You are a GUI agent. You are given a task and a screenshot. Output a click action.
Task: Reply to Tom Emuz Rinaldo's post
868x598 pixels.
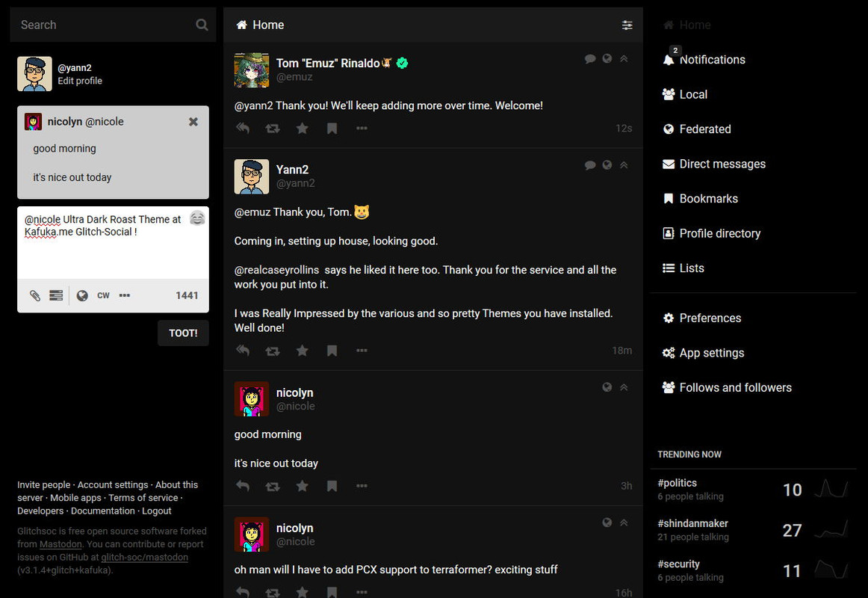click(243, 129)
